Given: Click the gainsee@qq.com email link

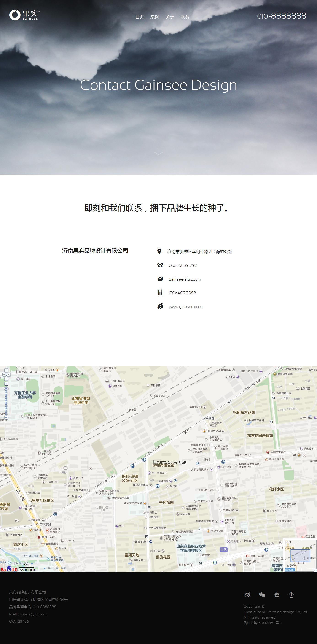Looking at the screenshot, I should click(185, 279).
